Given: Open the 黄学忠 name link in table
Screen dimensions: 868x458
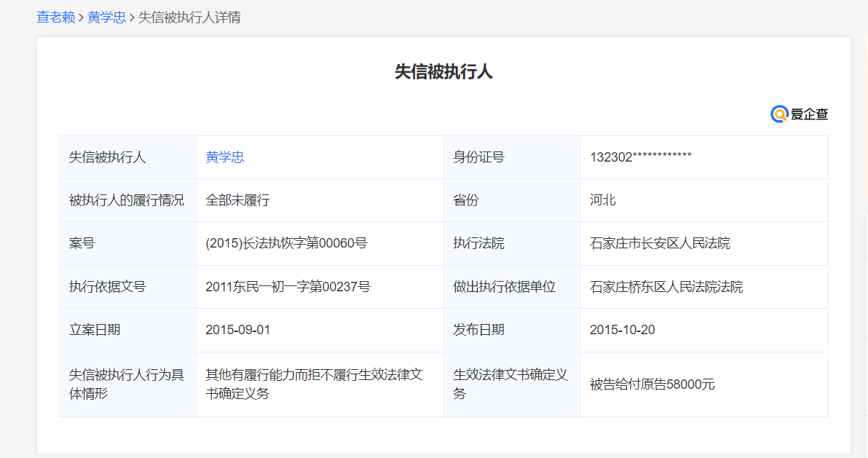Looking at the screenshot, I should pos(225,157).
